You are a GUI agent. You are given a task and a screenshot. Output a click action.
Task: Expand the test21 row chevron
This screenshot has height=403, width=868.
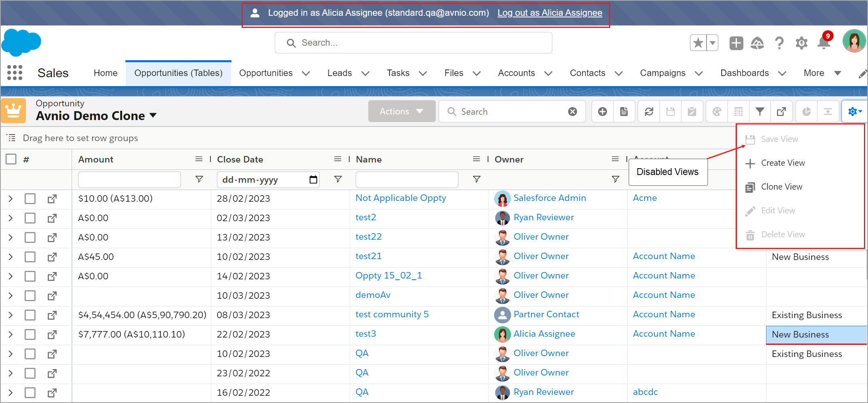pos(11,257)
